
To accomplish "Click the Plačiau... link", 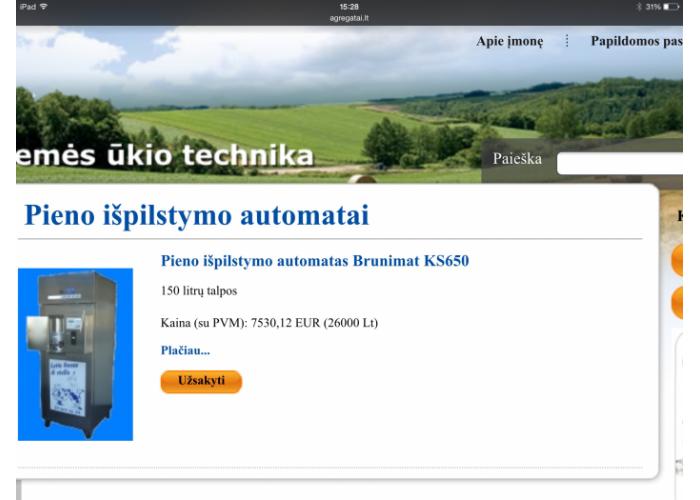I will tap(185, 350).
